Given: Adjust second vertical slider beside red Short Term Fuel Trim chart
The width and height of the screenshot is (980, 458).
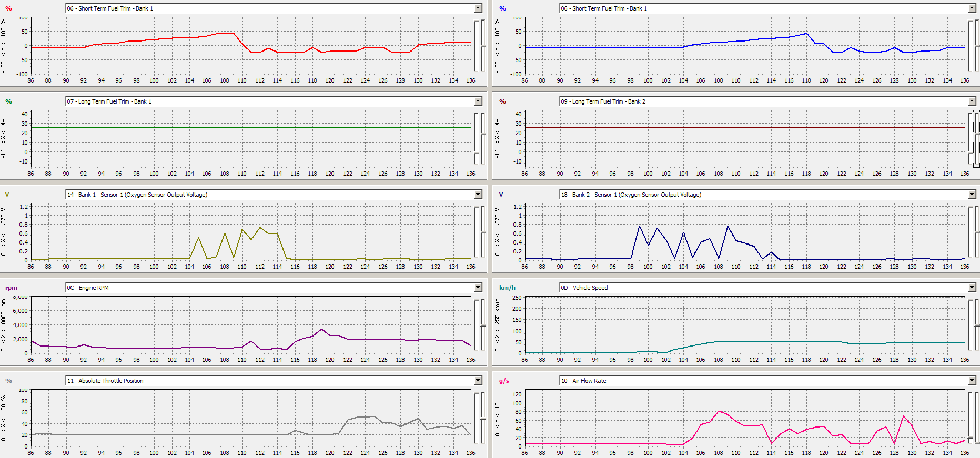Looking at the screenshot, I should 483,46.
